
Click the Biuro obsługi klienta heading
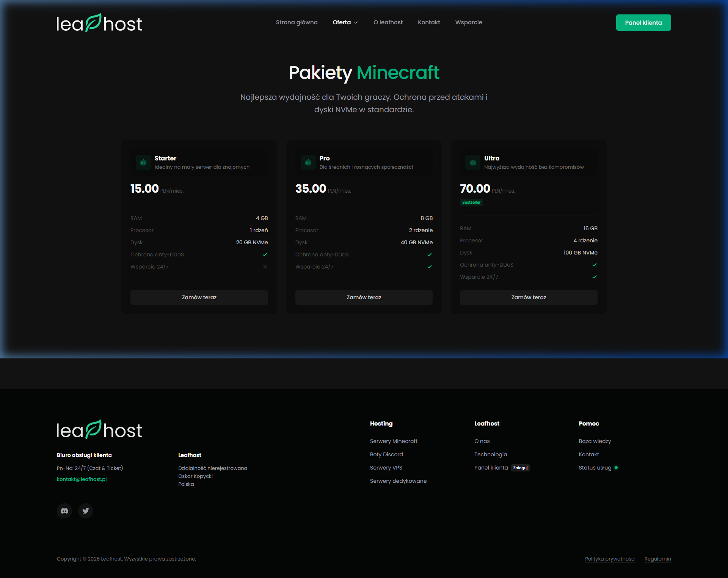pos(84,455)
